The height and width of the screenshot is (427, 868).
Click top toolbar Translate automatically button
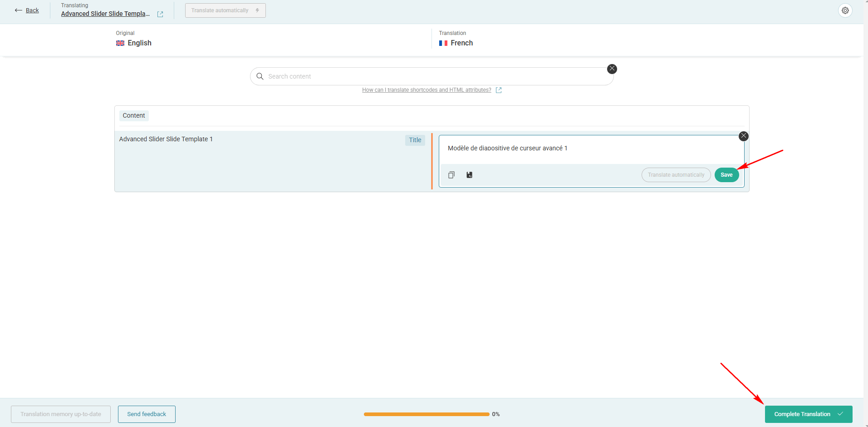225,10
